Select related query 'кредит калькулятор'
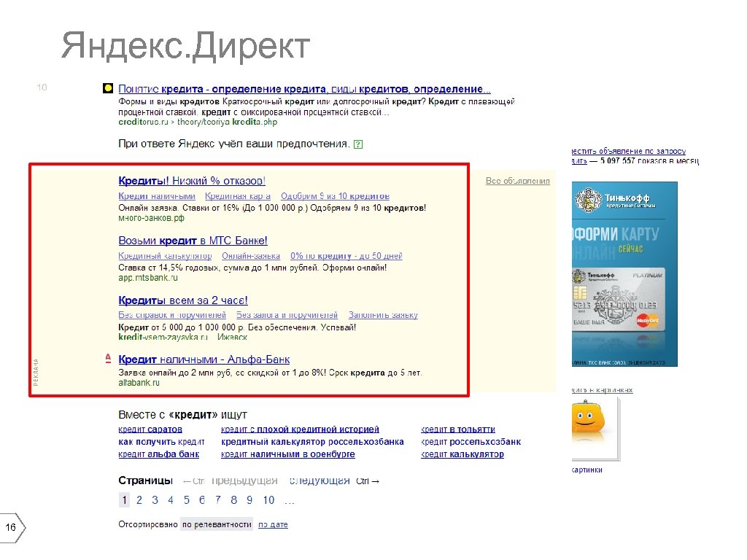 pyautogui.click(x=462, y=454)
